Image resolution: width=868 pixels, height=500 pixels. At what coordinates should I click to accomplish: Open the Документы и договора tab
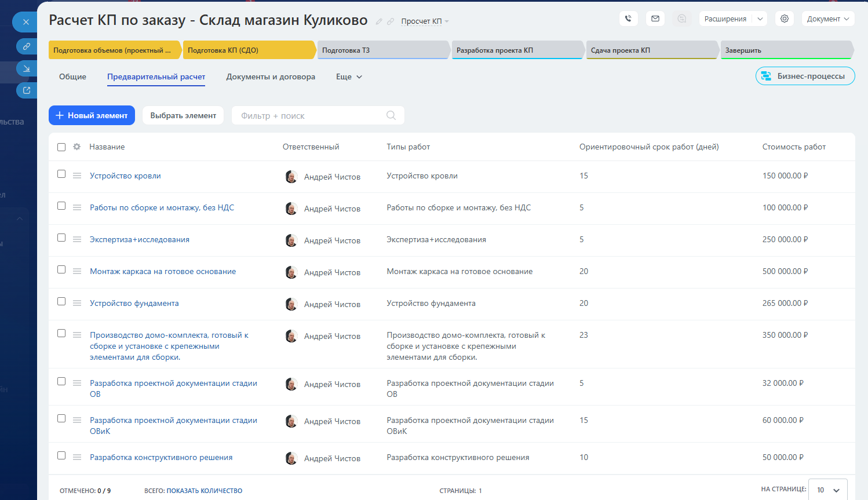271,76
